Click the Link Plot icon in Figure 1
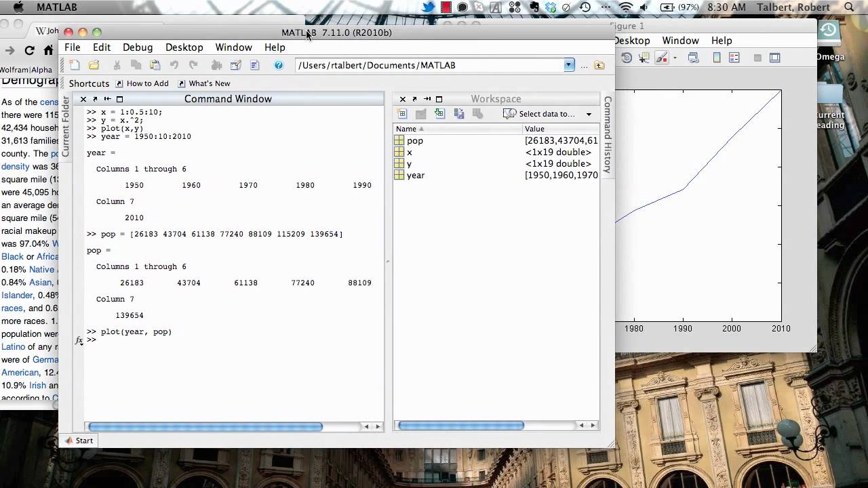This screenshot has width=868, height=488. 694,58
